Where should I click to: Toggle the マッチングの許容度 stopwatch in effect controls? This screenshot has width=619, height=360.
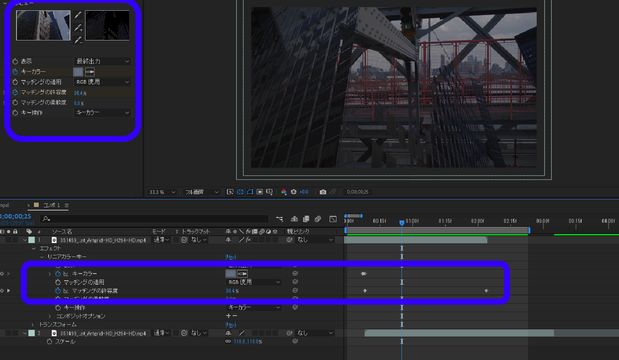[15, 92]
